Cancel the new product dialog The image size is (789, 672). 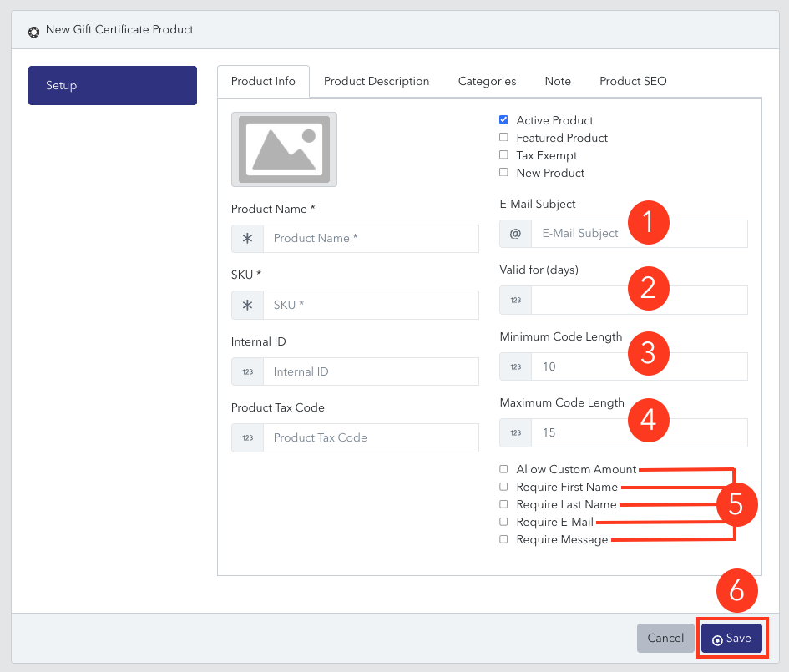click(665, 639)
